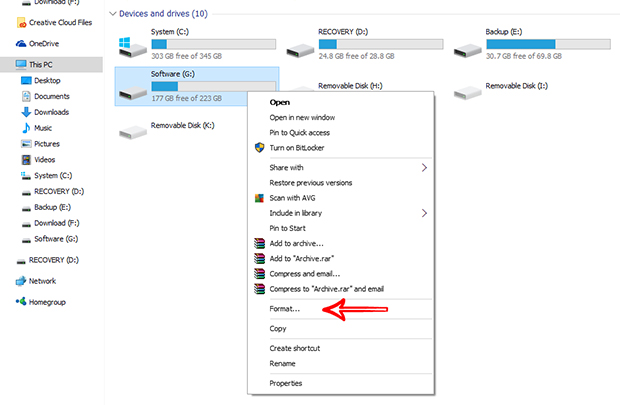Select Removable Disk (I:) drive icon
Screen dimensions: 620x405
pos(468,93)
